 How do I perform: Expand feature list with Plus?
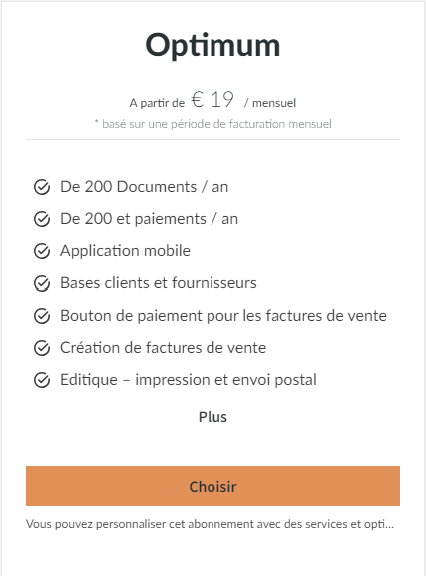pos(213,417)
